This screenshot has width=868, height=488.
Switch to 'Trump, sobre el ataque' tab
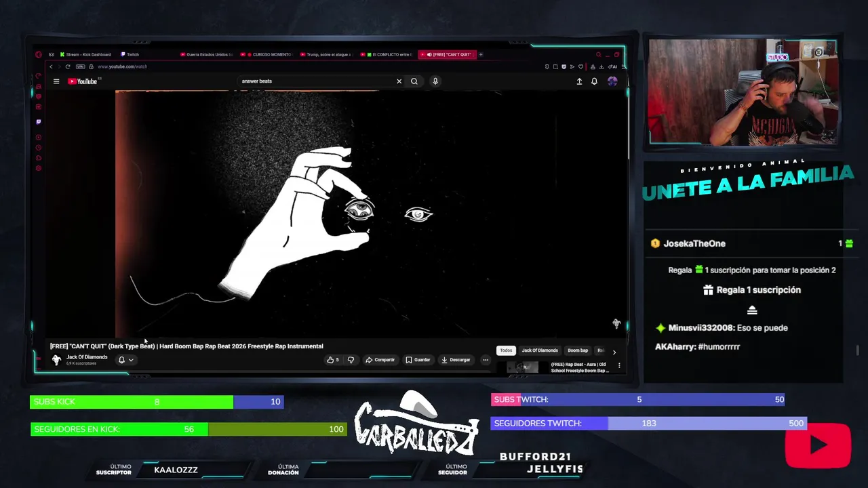327,54
